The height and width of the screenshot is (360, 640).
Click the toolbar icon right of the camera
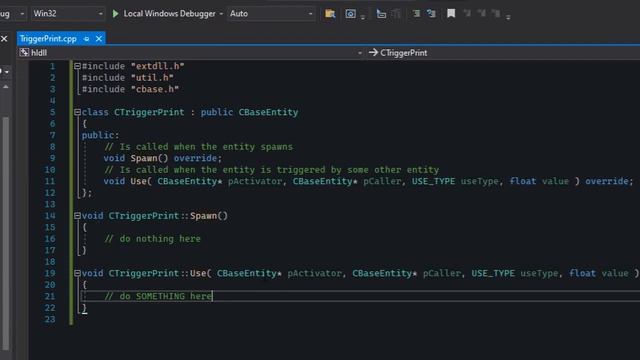point(381,14)
